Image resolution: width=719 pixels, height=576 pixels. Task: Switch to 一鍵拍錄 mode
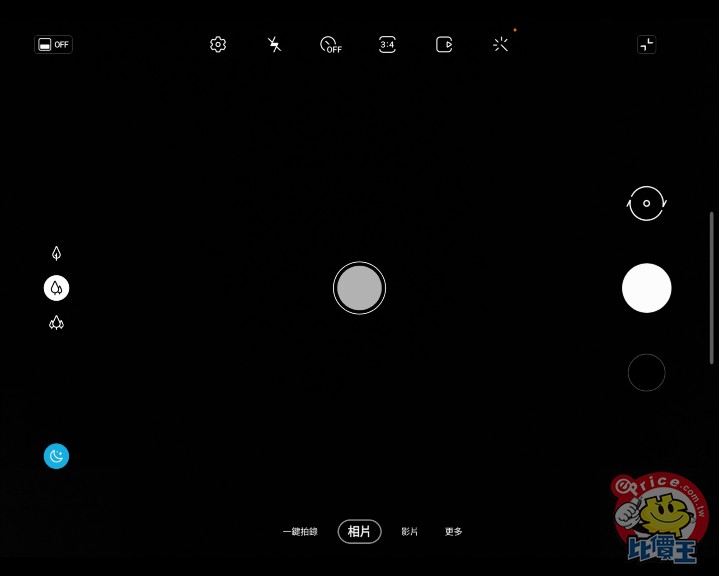[x=300, y=532]
